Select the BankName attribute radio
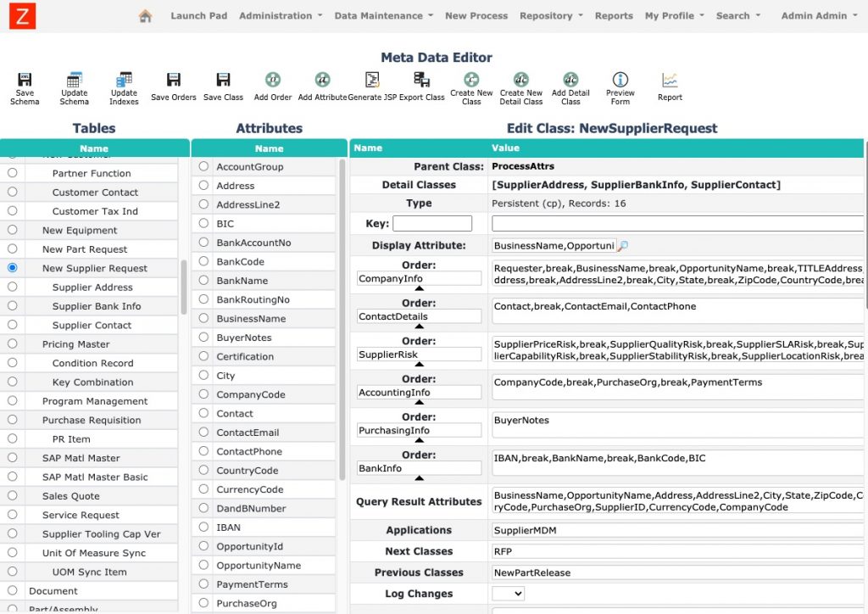The width and height of the screenshot is (868, 614). 203,280
